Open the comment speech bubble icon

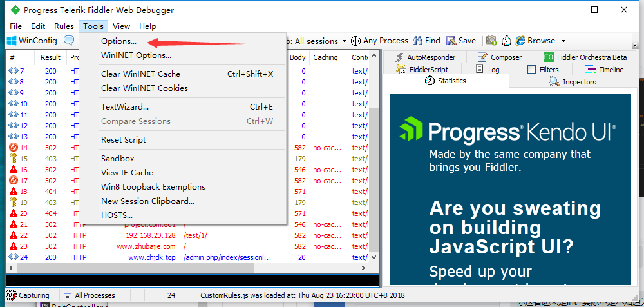click(x=69, y=41)
